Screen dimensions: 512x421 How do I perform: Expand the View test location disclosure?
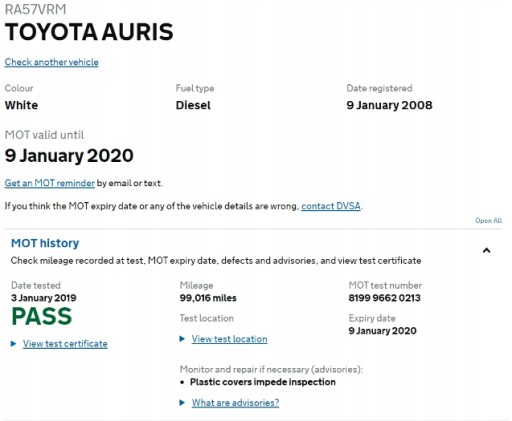coord(229,339)
